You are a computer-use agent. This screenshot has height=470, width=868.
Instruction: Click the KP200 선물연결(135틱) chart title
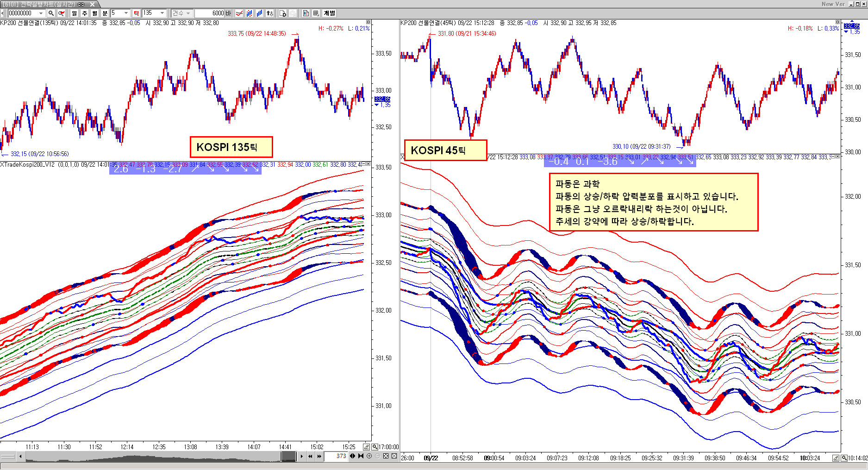29,23
